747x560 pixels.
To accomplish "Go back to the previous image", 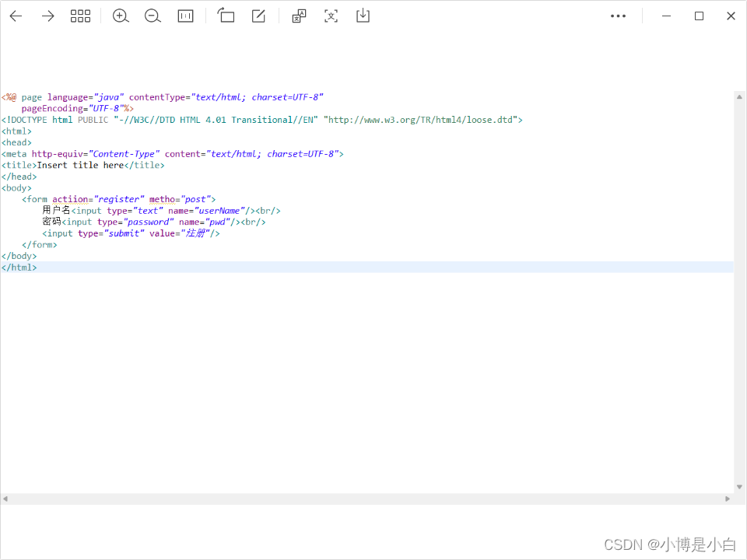I will (x=16, y=16).
